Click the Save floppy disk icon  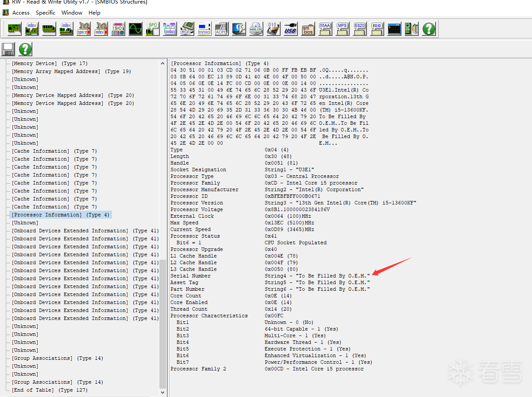8,49
